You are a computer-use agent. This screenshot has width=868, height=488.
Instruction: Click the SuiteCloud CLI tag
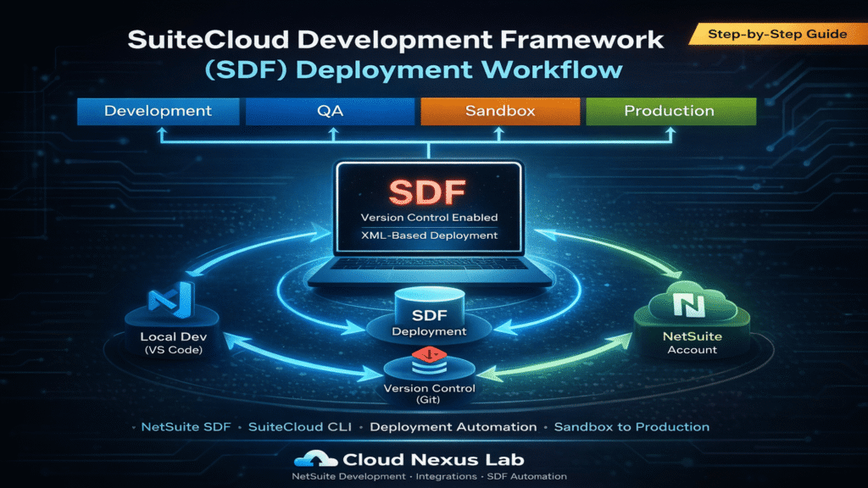tap(299, 427)
